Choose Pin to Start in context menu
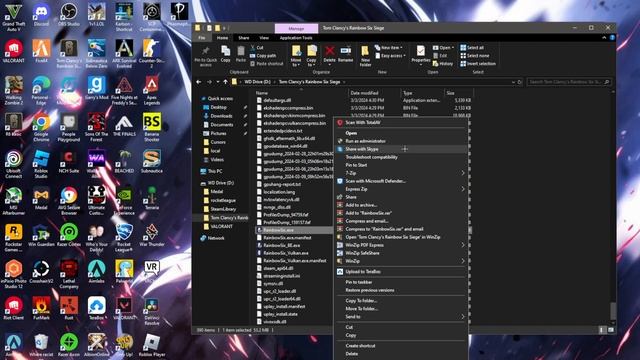This screenshot has height=360, width=640. pos(401,165)
